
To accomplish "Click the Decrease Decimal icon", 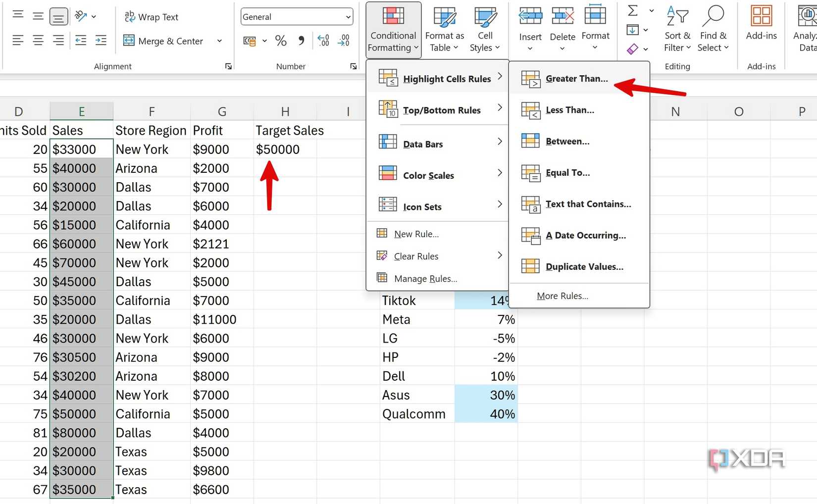I will point(344,41).
